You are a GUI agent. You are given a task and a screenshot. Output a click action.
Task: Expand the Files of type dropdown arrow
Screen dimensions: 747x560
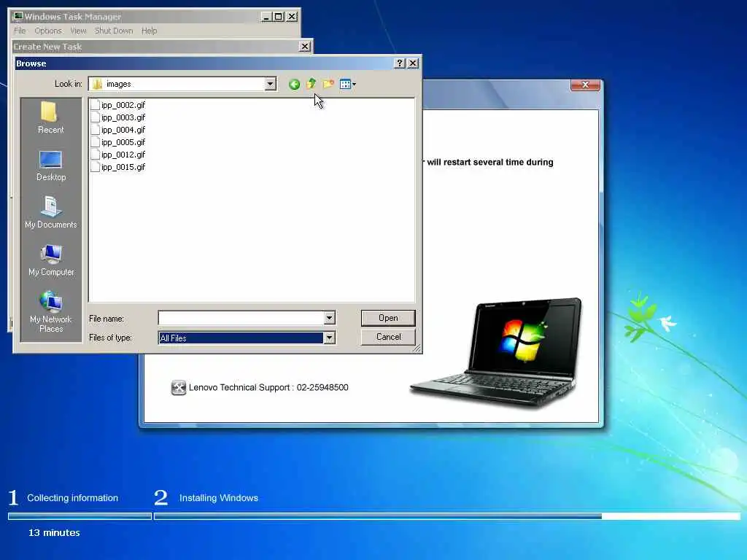pyautogui.click(x=329, y=338)
